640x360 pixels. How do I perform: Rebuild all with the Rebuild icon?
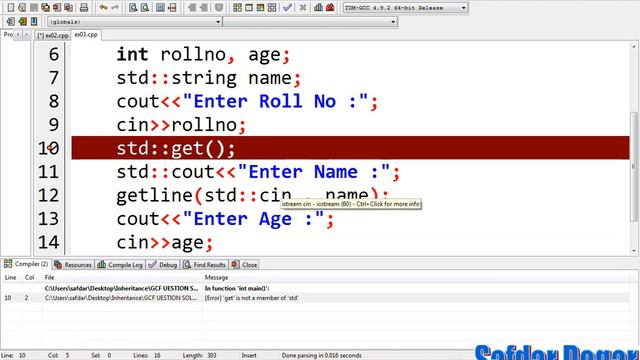pyautogui.click(x=272, y=7)
